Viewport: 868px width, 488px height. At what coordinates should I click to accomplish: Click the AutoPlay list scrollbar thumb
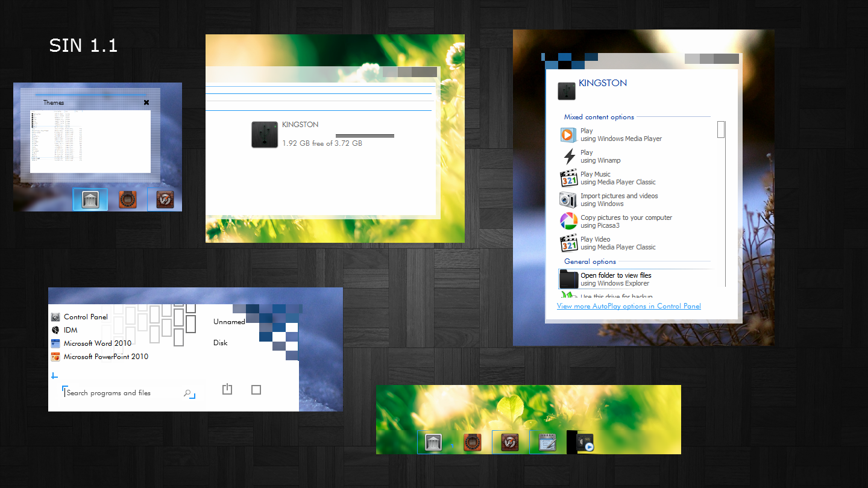pyautogui.click(x=721, y=130)
